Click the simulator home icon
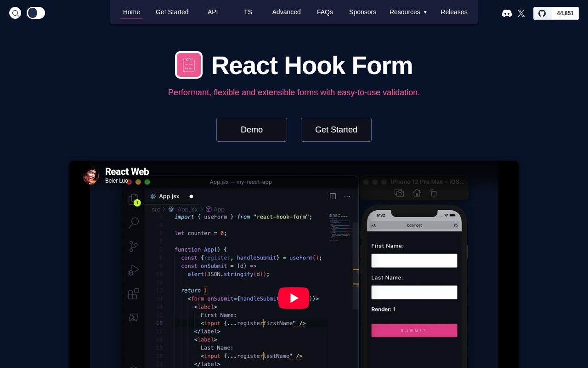This screenshot has width=588, height=368. [x=417, y=193]
